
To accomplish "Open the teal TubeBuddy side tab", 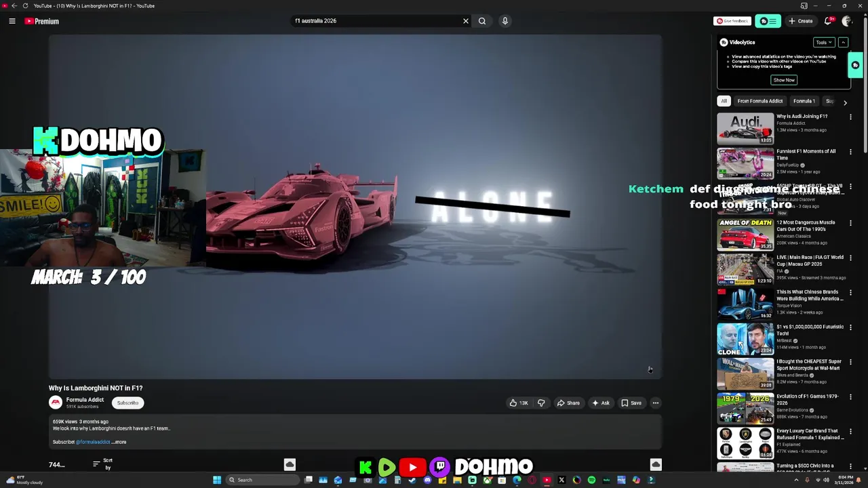I will (x=855, y=65).
